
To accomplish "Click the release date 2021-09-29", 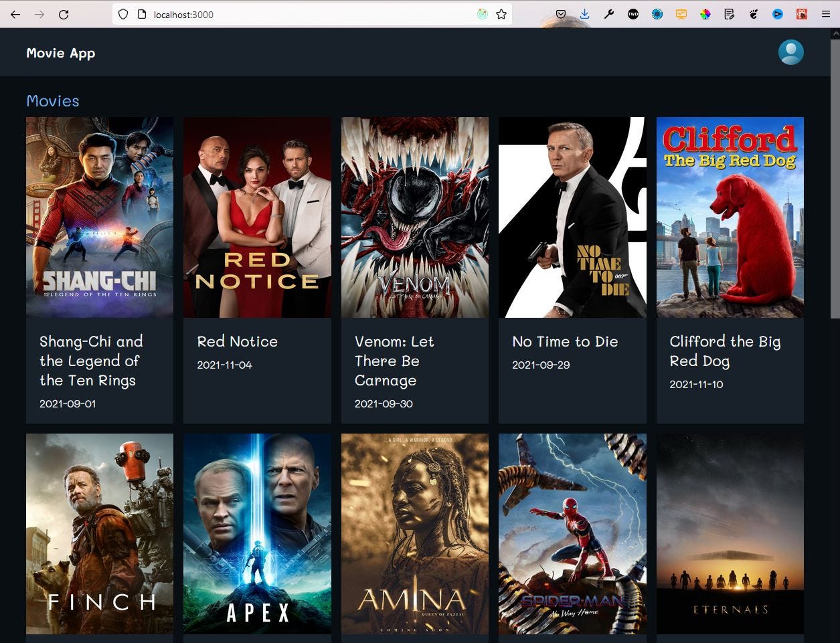I will (541, 365).
